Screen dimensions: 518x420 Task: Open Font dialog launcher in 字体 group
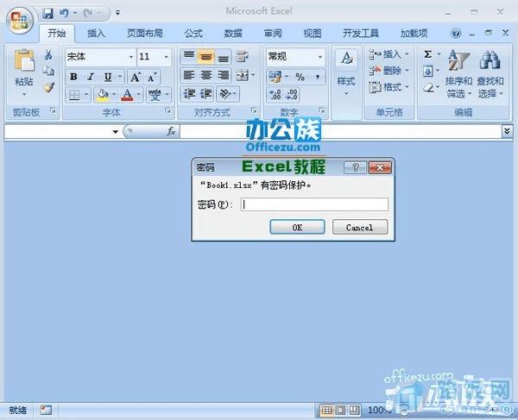pyautogui.click(x=168, y=110)
